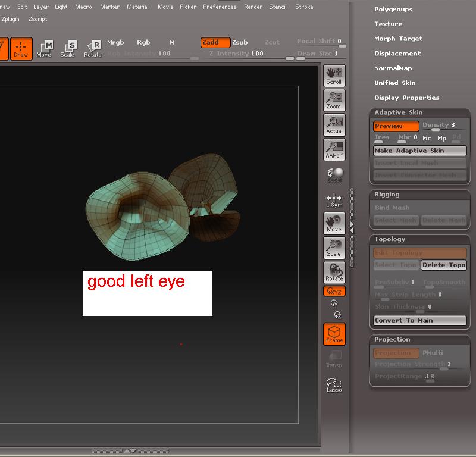The height and width of the screenshot is (457, 476).
Task: Click the AAHalf view icon
Action: point(334,149)
